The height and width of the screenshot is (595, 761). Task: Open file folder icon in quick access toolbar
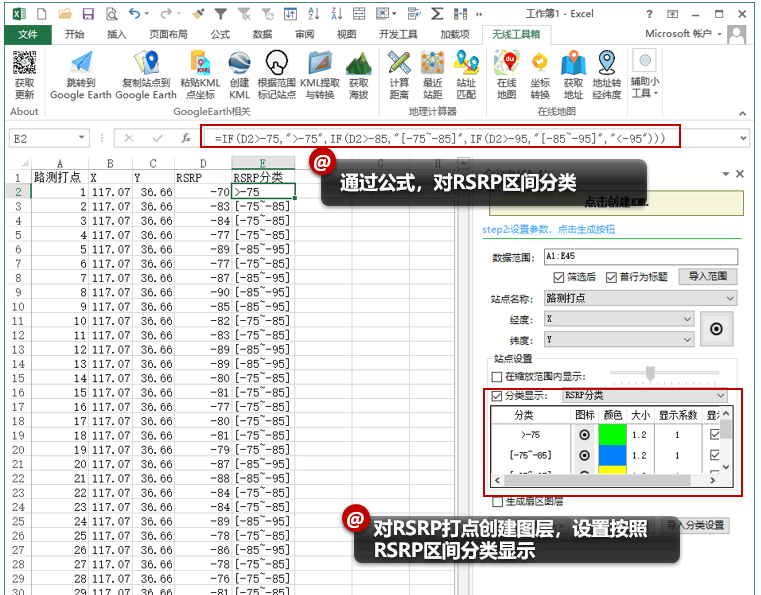[65, 14]
